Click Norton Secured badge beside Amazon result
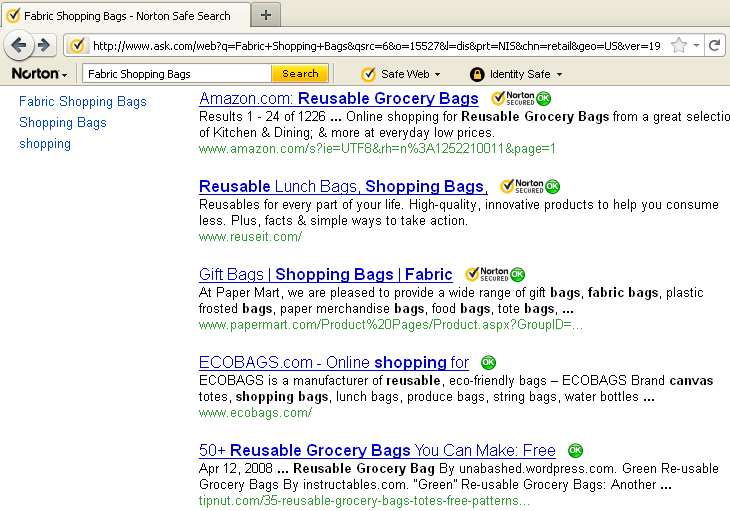The height and width of the screenshot is (511, 730). [x=513, y=98]
